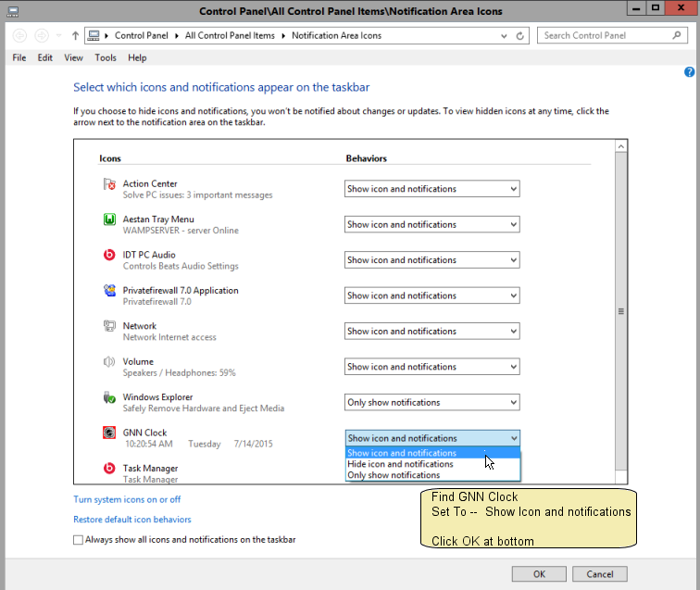Screen dimensions: 700x590
Task: Enable Always show all icons checkbox
Action: click(79, 540)
